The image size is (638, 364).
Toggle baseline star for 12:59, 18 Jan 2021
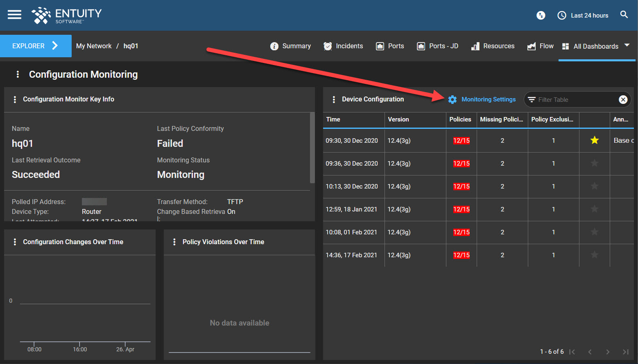pos(595,209)
